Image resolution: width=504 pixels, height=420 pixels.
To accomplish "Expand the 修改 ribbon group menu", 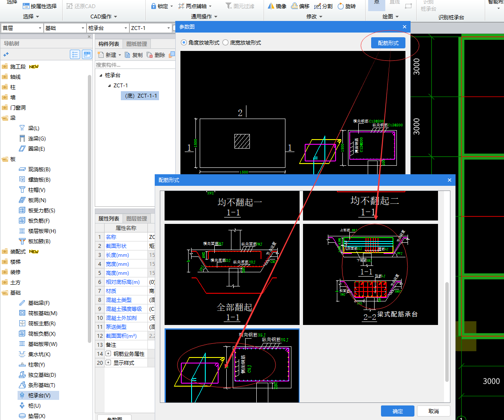I will tap(315, 16).
